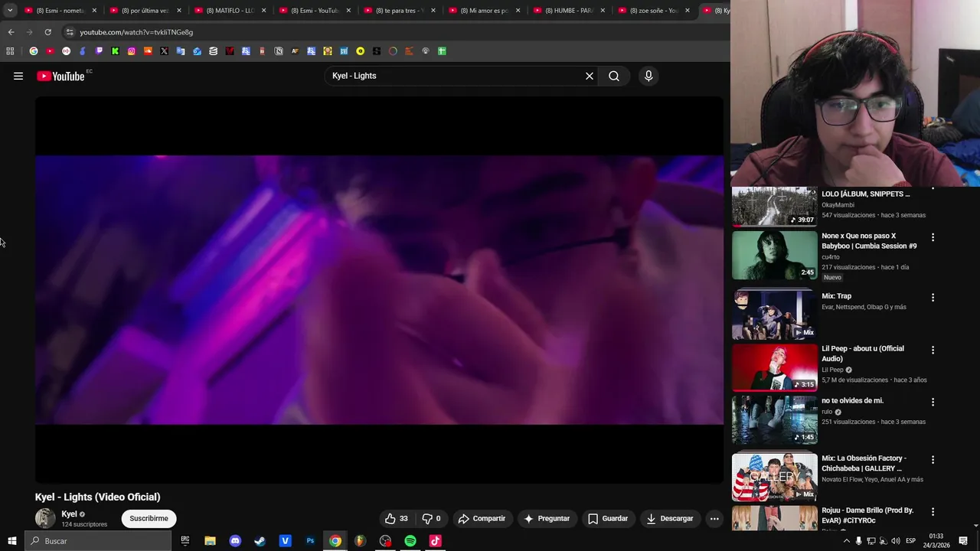Reload the page with the refresh icon
This screenshot has width=980, height=551.
pyautogui.click(x=47, y=32)
